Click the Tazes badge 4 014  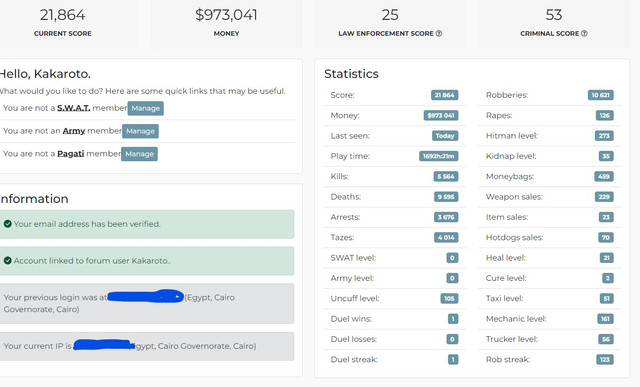[x=446, y=238]
